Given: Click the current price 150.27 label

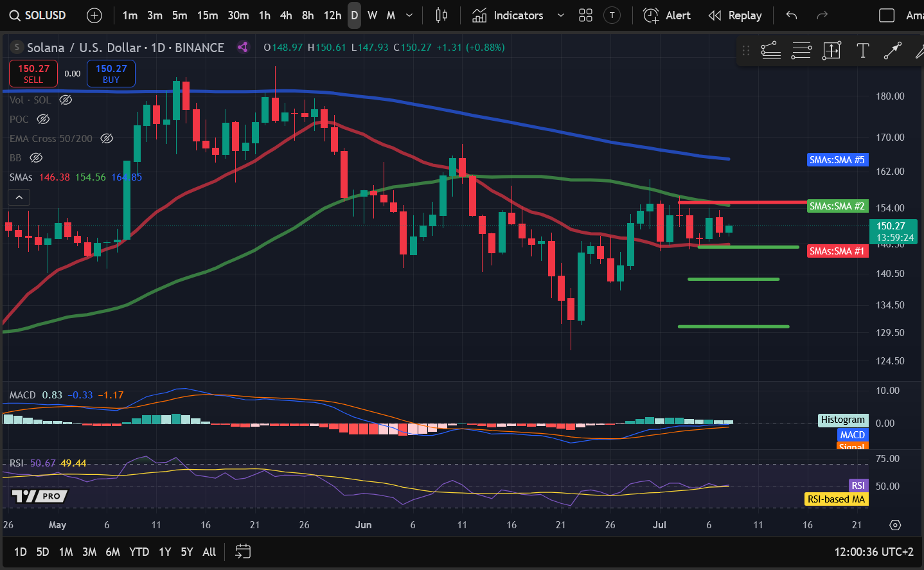Looking at the screenshot, I should pos(893,231).
